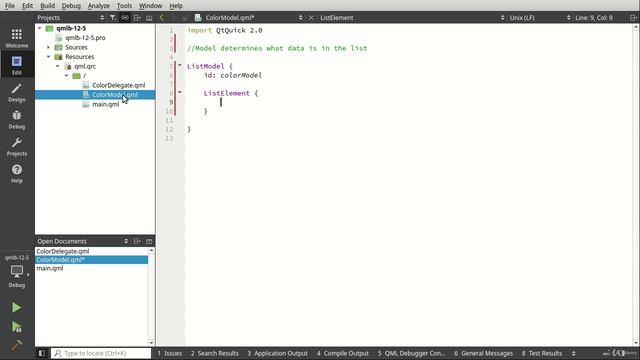Viewport: 640px width, 360px height.
Task: Show the Issues output pane
Action: [170, 353]
